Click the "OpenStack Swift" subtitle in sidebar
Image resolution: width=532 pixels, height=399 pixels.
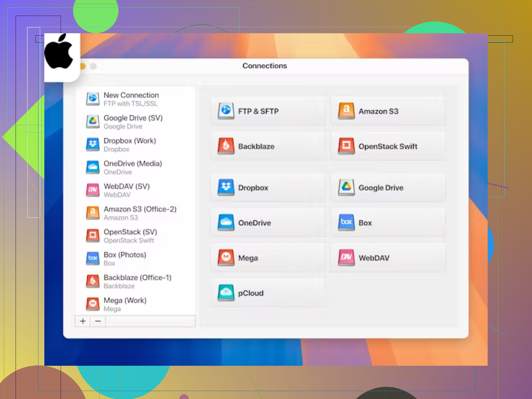click(129, 240)
